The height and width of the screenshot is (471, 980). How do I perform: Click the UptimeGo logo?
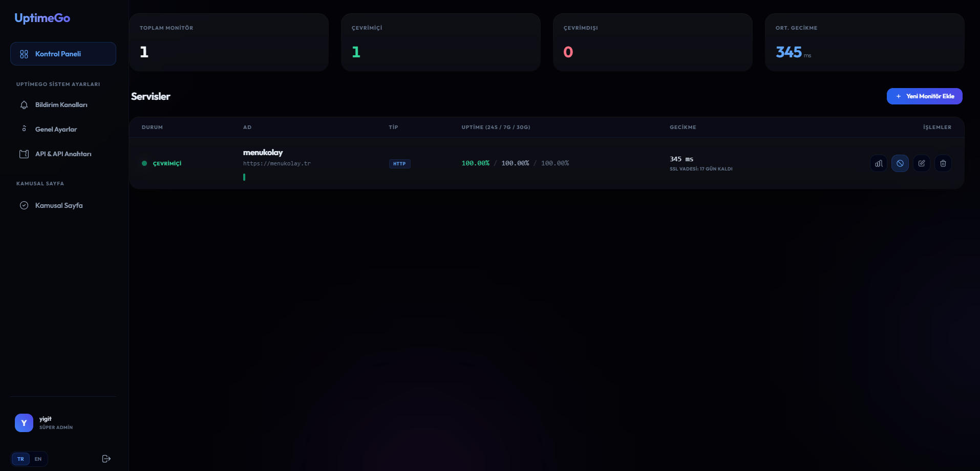click(x=42, y=18)
